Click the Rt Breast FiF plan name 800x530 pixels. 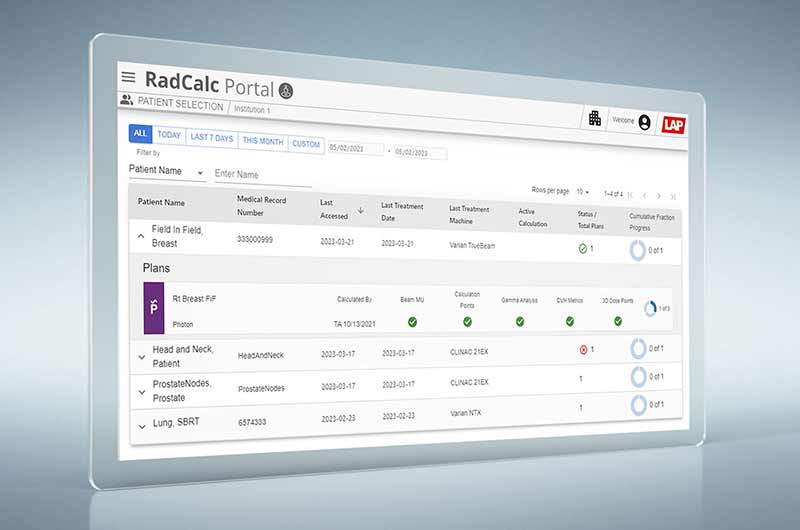click(x=194, y=299)
